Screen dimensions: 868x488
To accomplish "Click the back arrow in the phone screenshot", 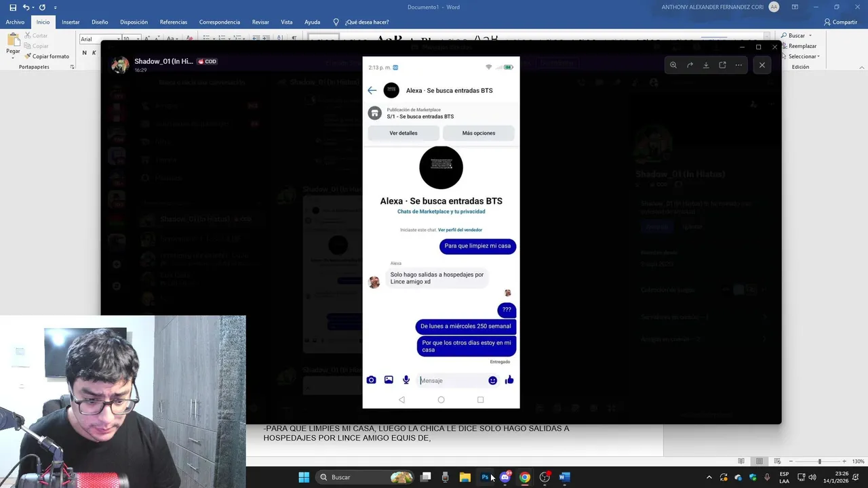I will [x=372, y=90].
